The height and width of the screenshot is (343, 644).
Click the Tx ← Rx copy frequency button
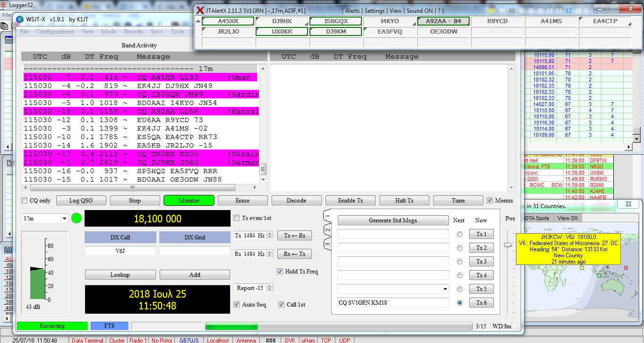click(x=294, y=235)
